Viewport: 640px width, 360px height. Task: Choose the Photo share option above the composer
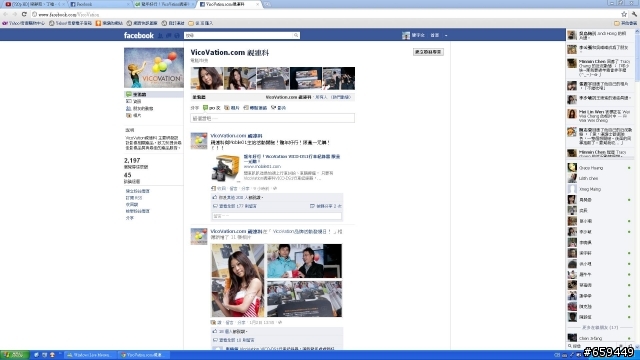pos(232,108)
